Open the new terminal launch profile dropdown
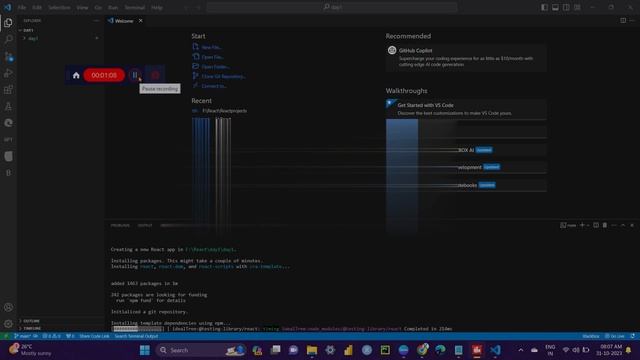Image resolution: width=640 pixels, height=360 pixels. pos(588,225)
